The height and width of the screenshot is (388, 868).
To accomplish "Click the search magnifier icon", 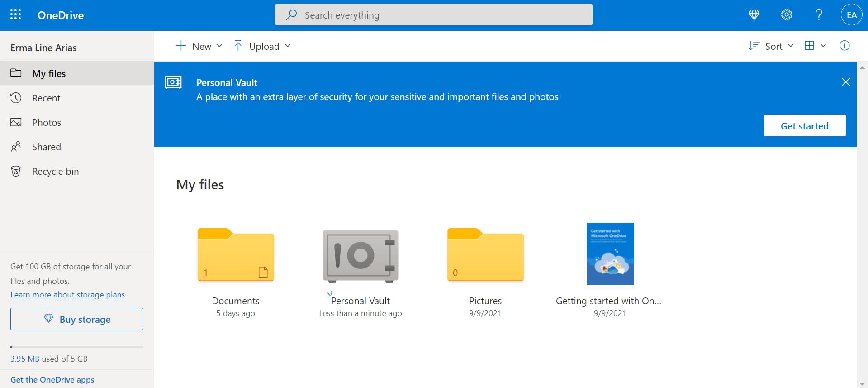I will click(x=291, y=15).
